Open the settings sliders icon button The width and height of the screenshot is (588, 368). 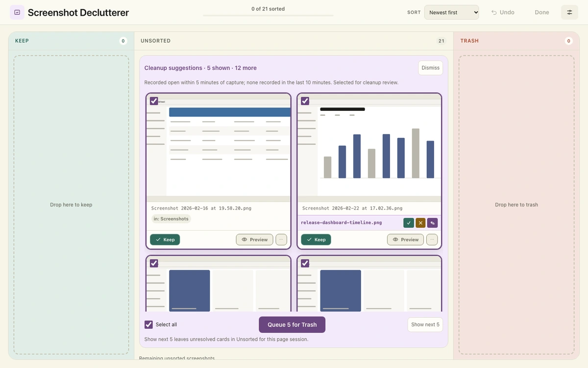tap(569, 12)
